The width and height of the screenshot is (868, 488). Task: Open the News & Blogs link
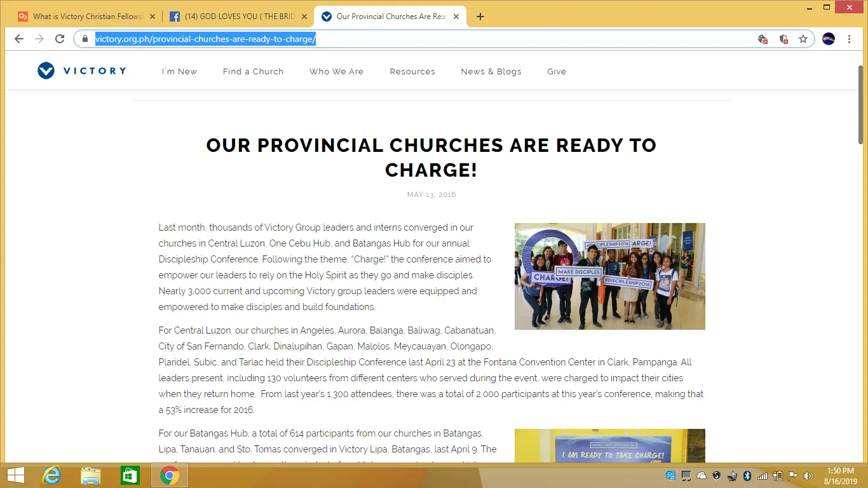(491, 72)
